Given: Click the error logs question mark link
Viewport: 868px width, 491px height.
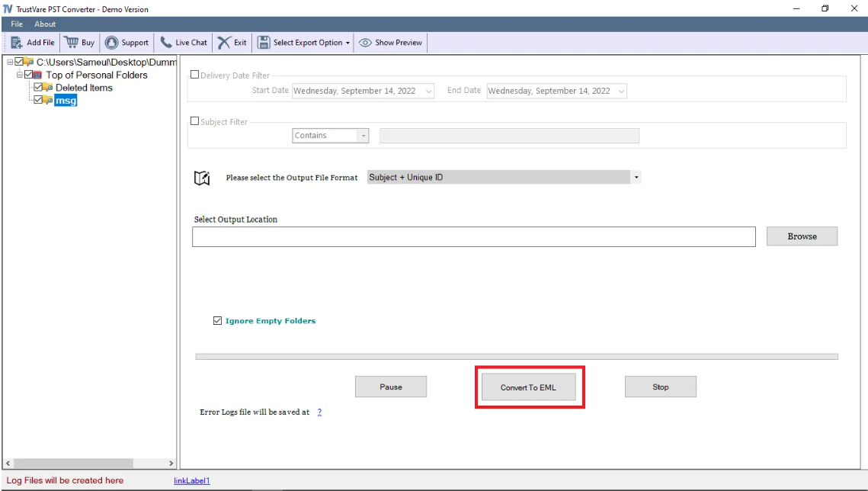Looking at the screenshot, I should pos(319,412).
